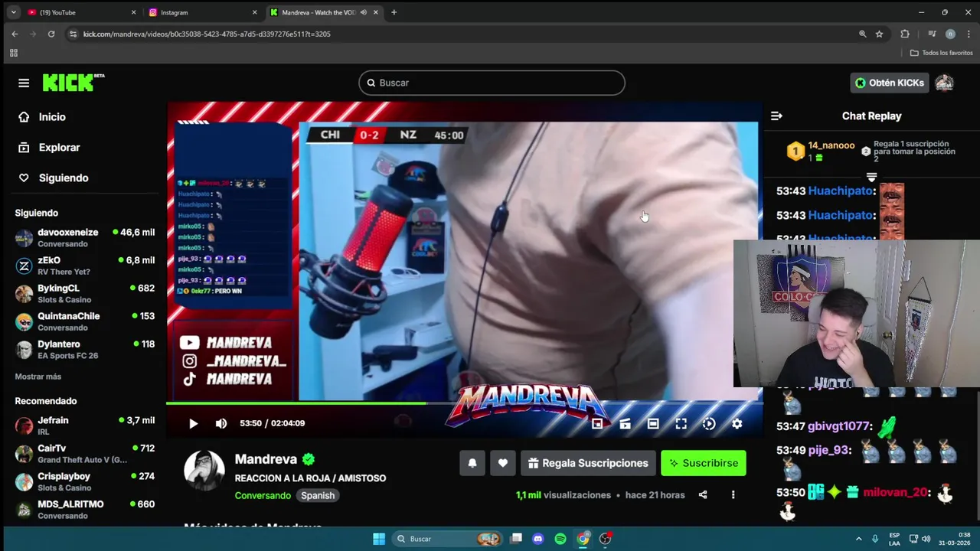Open the browser extensions puzzle icon

[905, 34]
